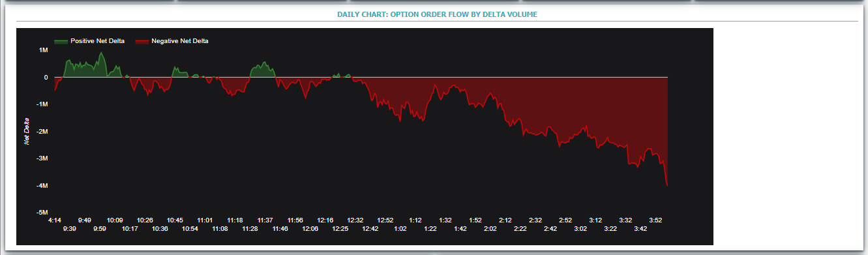Click the 1M y-axis label
Image resolution: width=868 pixels, height=255 pixels.
point(44,50)
